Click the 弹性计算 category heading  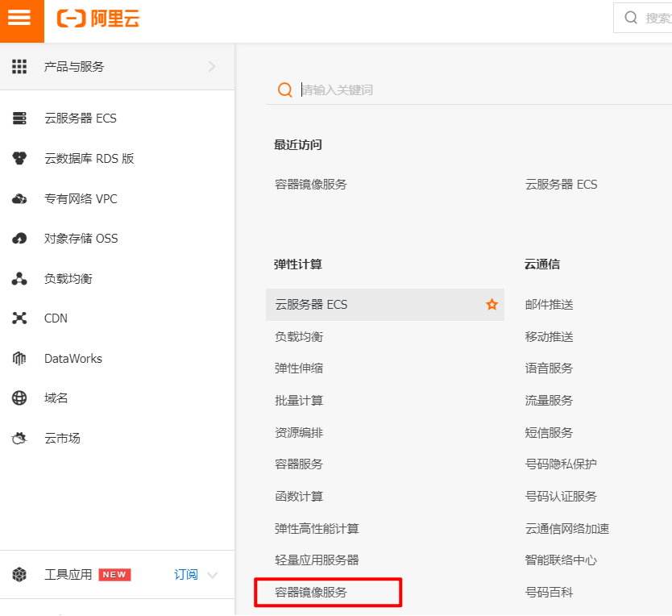pos(298,264)
